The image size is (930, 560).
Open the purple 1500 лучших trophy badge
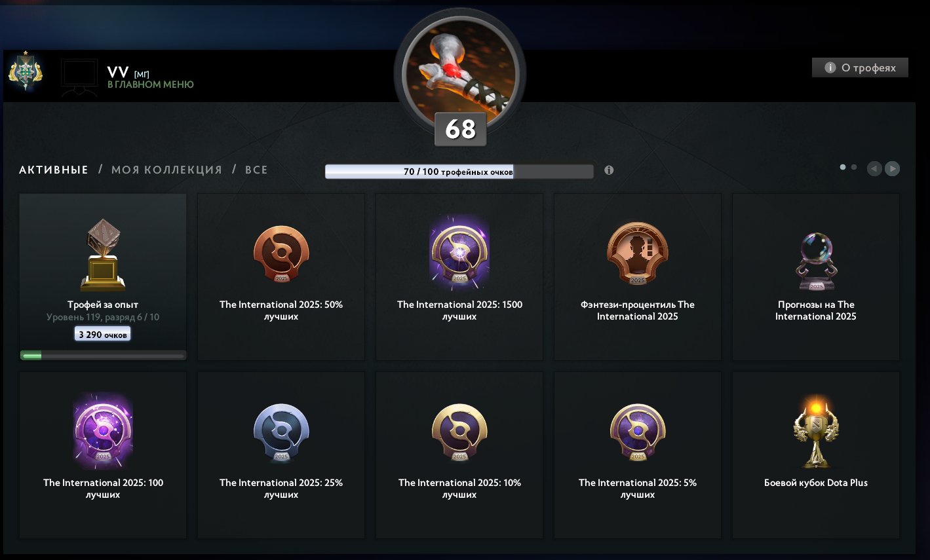(459, 252)
